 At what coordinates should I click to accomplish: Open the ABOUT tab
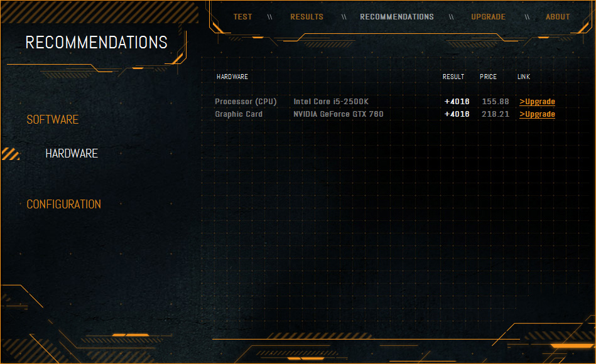pos(558,17)
